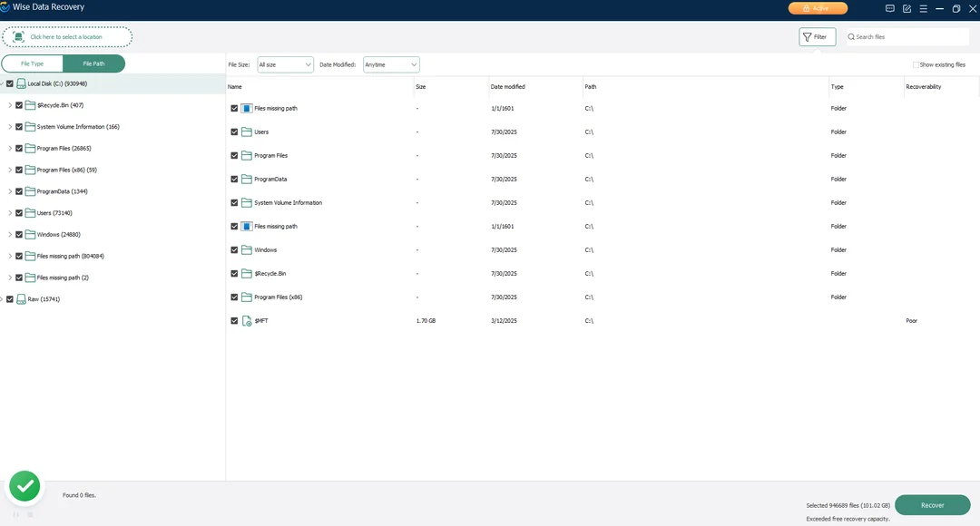
Task: Click the orange Active license button
Action: (x=818, y=8)
